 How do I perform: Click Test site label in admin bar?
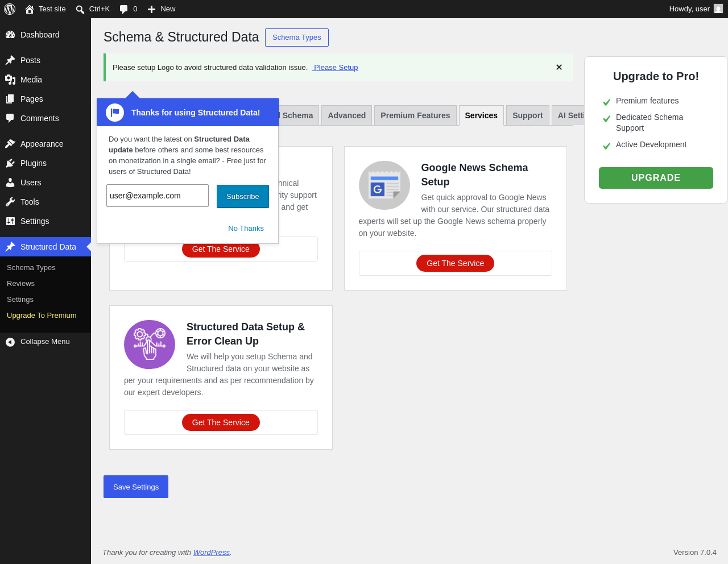(x=52, y=9)
